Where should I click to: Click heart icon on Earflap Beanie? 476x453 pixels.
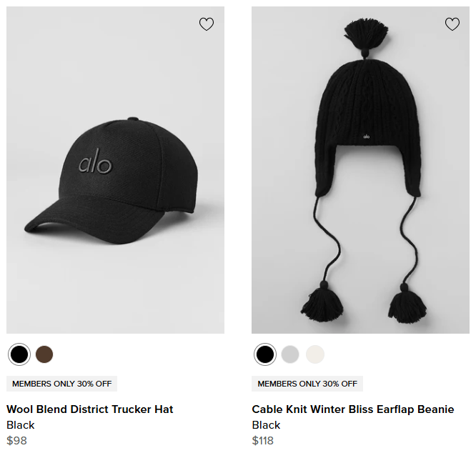click(x=452, y=24)
